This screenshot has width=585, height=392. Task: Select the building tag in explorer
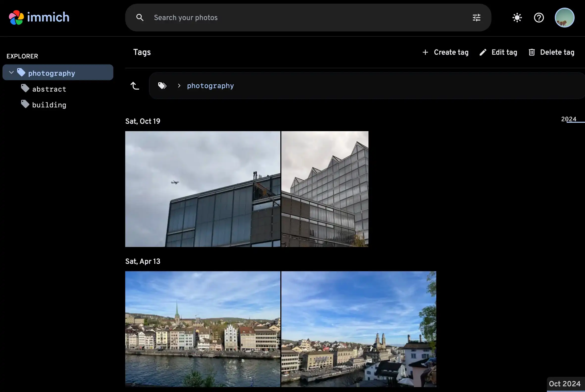click(x=49, y=105)
